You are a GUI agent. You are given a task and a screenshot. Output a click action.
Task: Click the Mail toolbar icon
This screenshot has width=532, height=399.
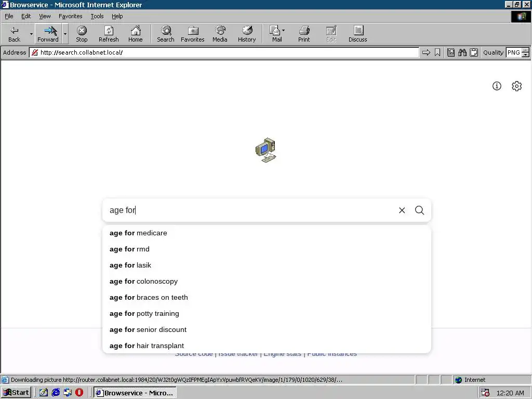[x=275, y=34]
